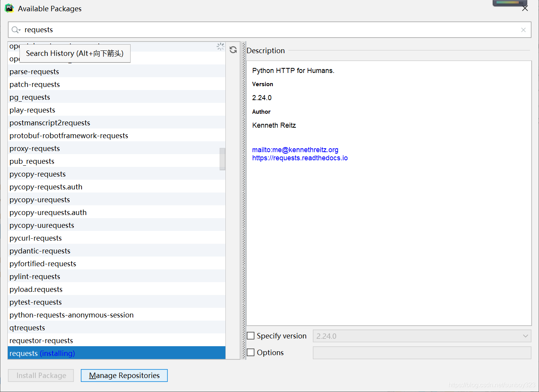This screenshot has width=539, height=392.
Task: Click the Manage Repositories button
Action: click(124, 375)
